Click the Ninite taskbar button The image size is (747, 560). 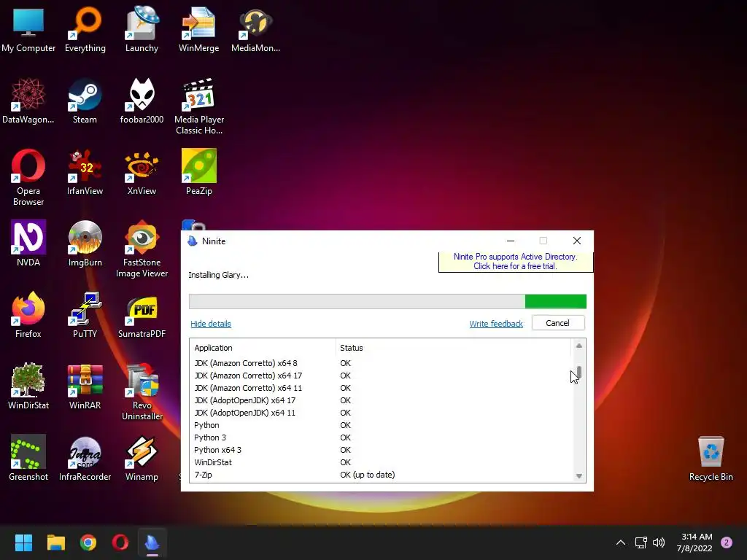point(152,542)
